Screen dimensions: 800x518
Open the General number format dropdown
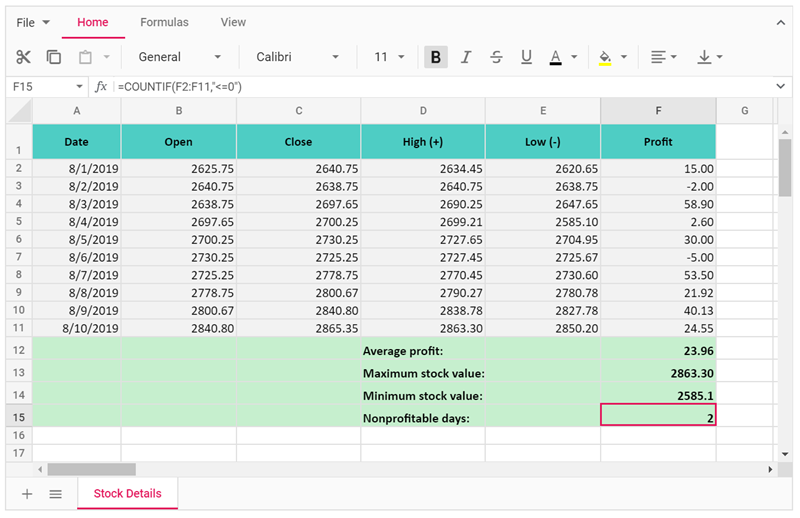coord(180,57)
